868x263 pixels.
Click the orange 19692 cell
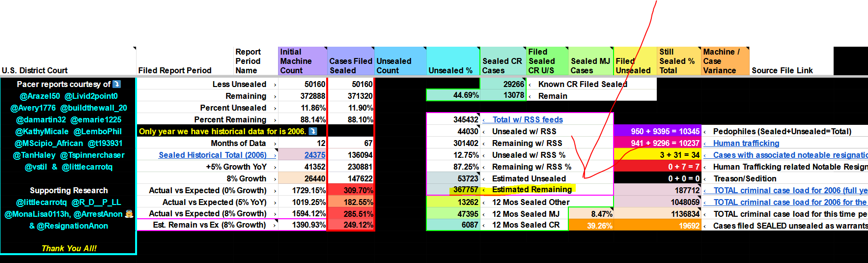pyautogui.click(x=658, y=226)
